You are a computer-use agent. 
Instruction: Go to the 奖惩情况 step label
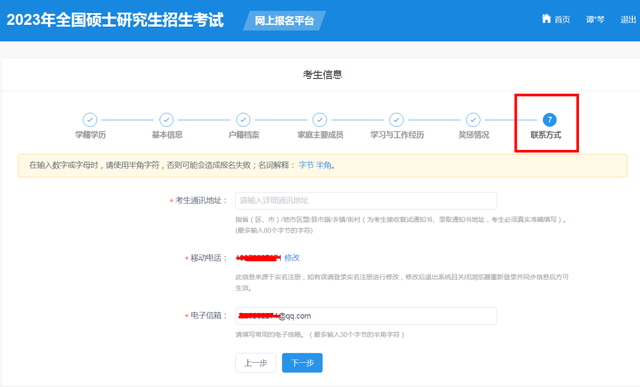(x=473, y=135)
